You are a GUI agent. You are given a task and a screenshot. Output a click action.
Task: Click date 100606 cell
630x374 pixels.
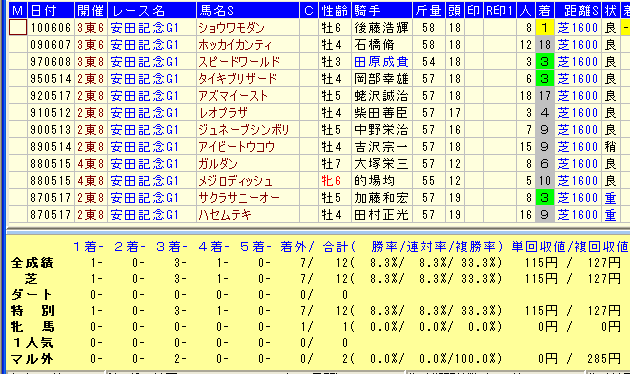[51, 28]
